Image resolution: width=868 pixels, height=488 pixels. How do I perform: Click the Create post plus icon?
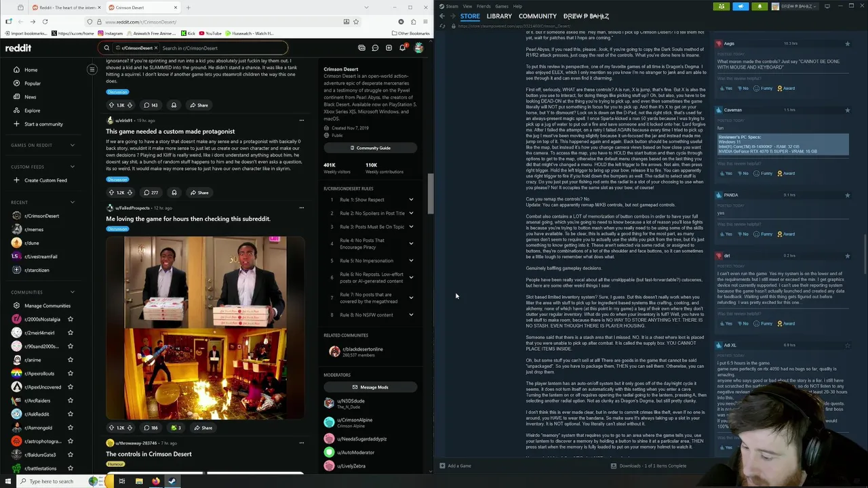(x=389, y=48)
